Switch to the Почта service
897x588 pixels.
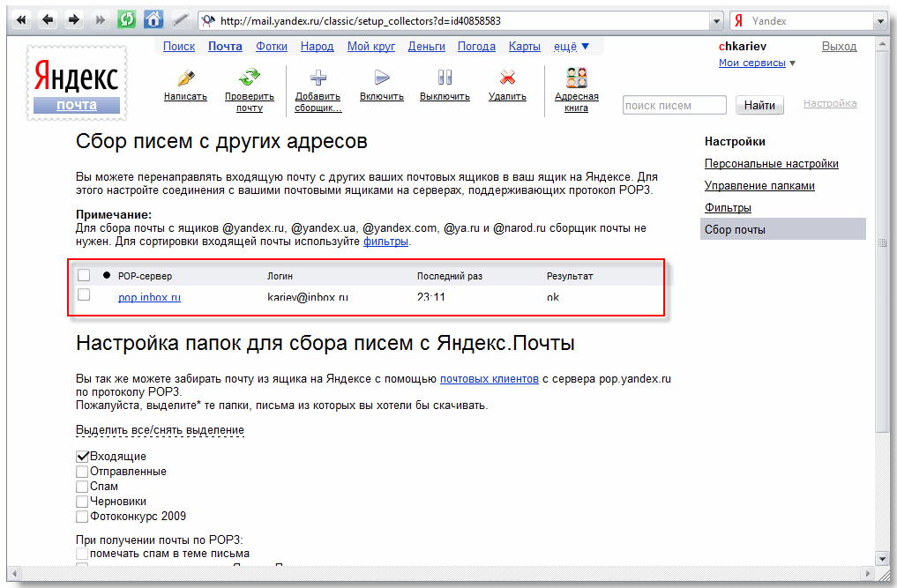point(225,47)
